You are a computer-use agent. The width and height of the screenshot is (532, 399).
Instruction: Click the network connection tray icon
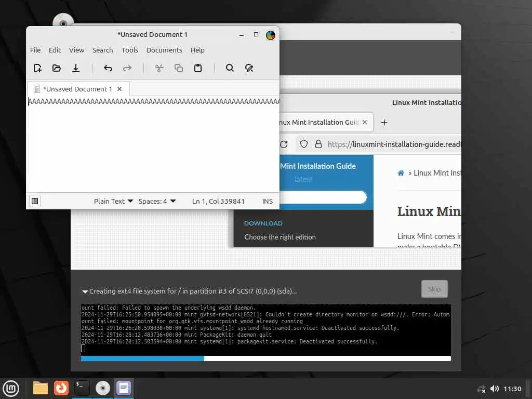click(x=481, y=389)
